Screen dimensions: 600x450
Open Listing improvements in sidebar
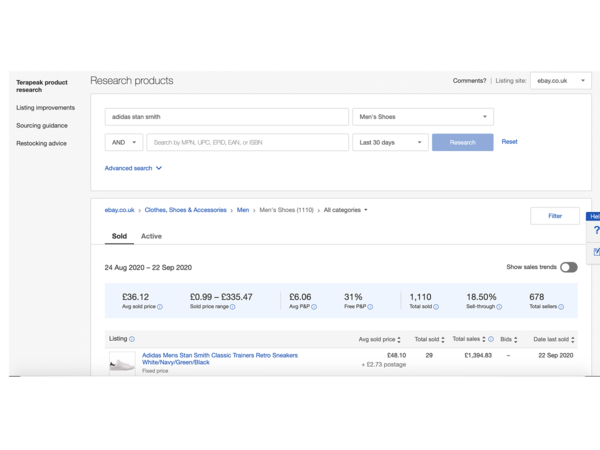(46, 108)
